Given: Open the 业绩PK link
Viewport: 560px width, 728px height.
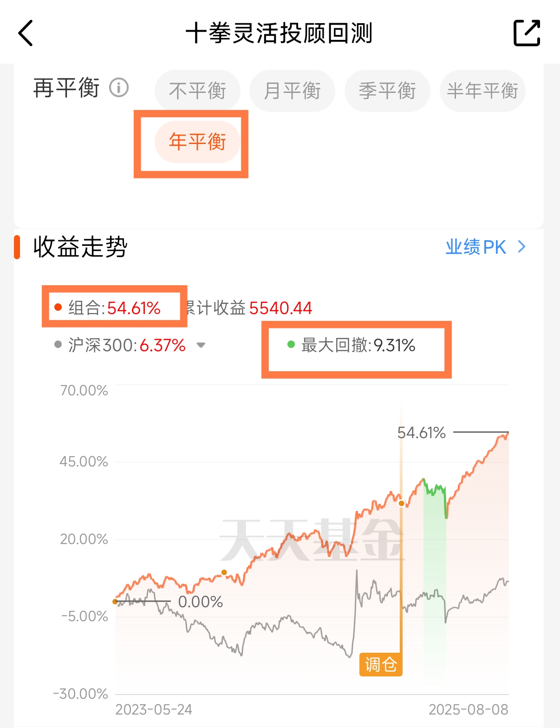Looking at the screenshot, I should click(476, 247).
